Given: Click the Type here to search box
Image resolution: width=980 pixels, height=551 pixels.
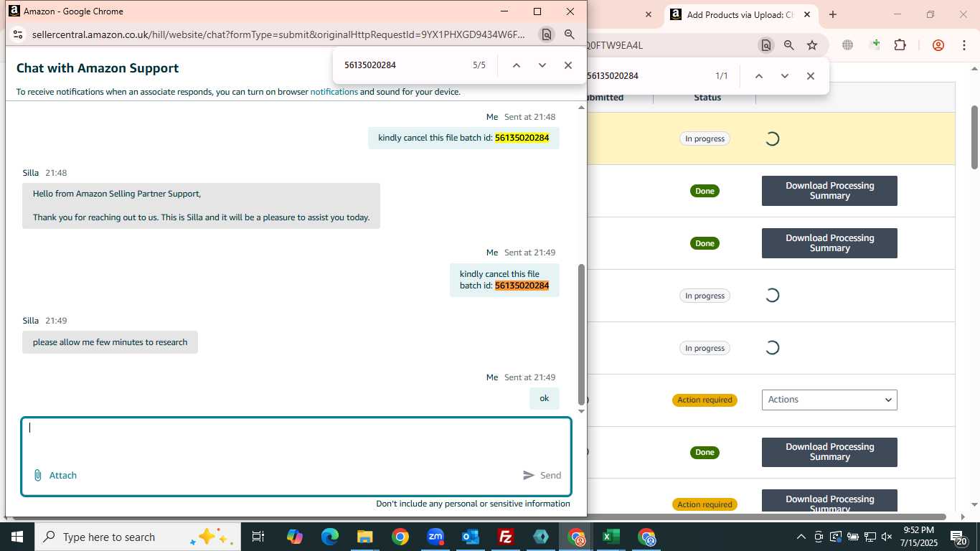Looking at the screenshot, I should coord(136,537).
